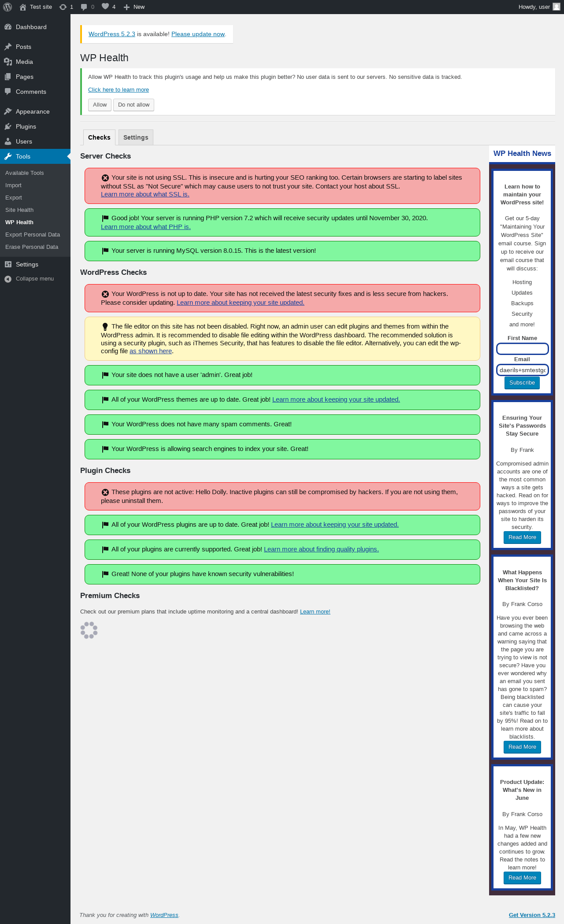The width and height of the screenshot is (564, 924).
Task: Select the WP Health submenu item
Action: pyautogui.click(x=19, y=222)
